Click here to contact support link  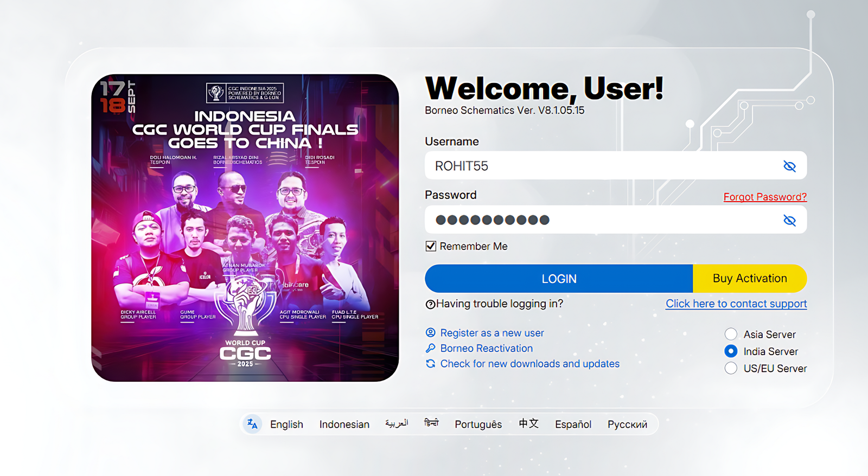(736, 304)
